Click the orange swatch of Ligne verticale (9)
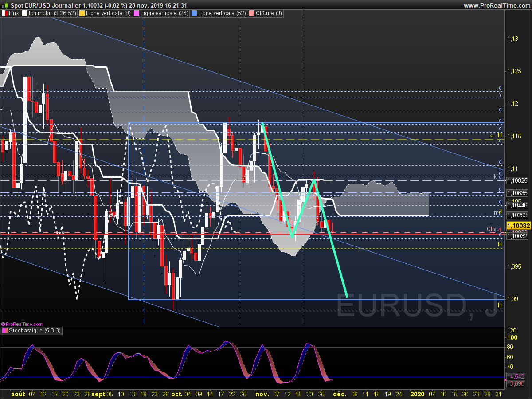Screen dimensions: 532x399 pos(82,13)
